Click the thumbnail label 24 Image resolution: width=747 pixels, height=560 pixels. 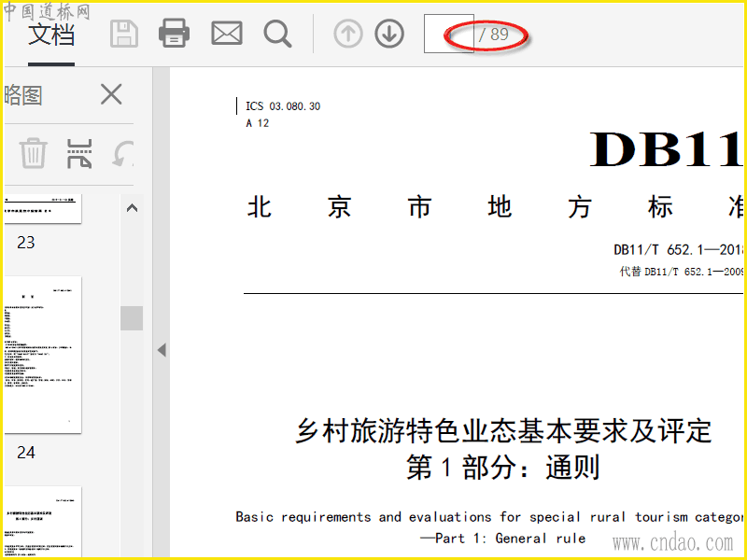click(x=26, y=453)
